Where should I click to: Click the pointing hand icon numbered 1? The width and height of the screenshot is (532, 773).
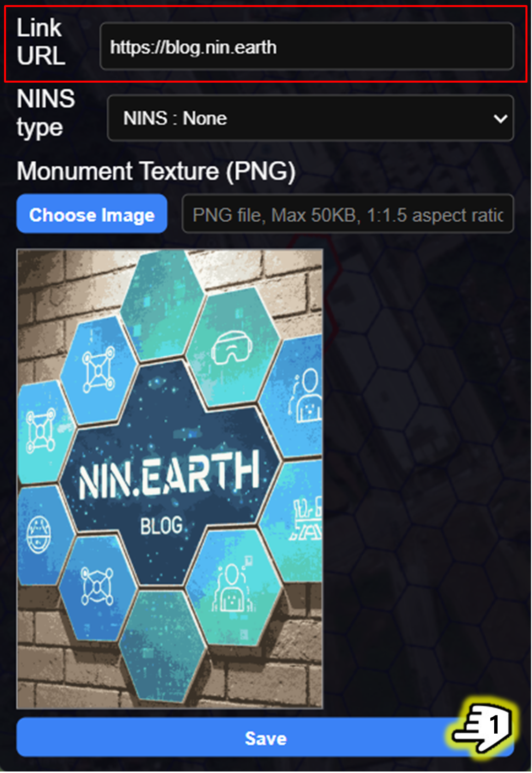coord(483,726)
